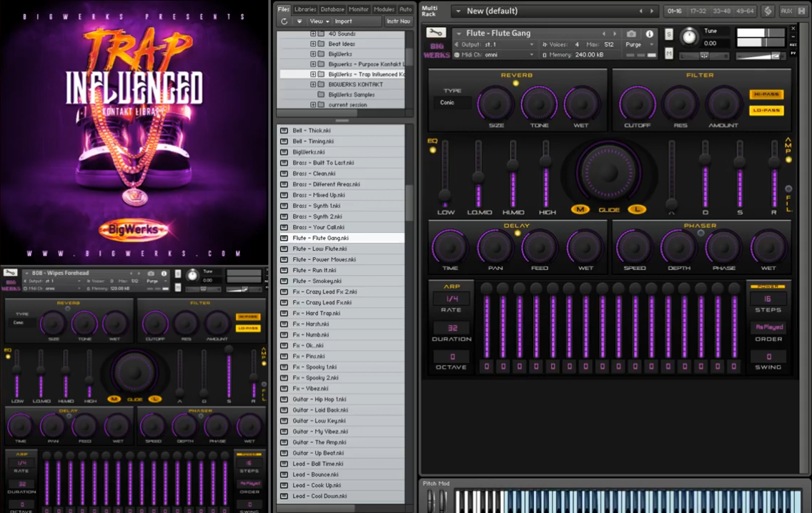
Task: Switch to the Database tab
Action: (332, 9)
